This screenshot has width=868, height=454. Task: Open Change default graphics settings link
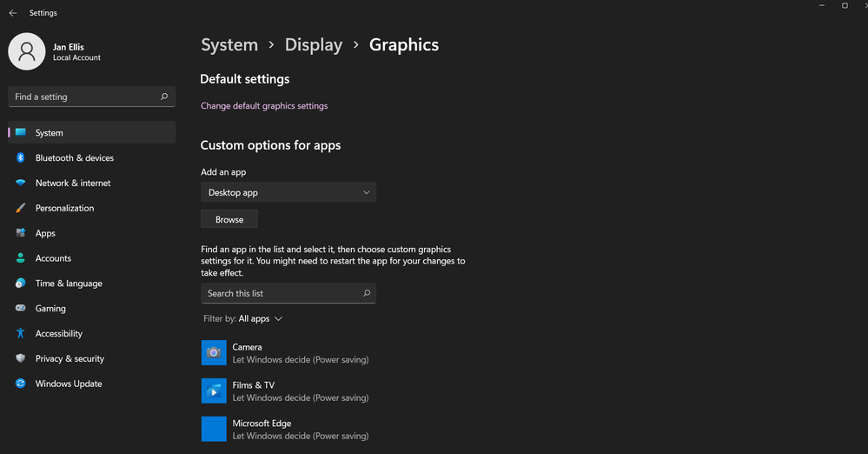pyautogui.click(x=264, y=106)
